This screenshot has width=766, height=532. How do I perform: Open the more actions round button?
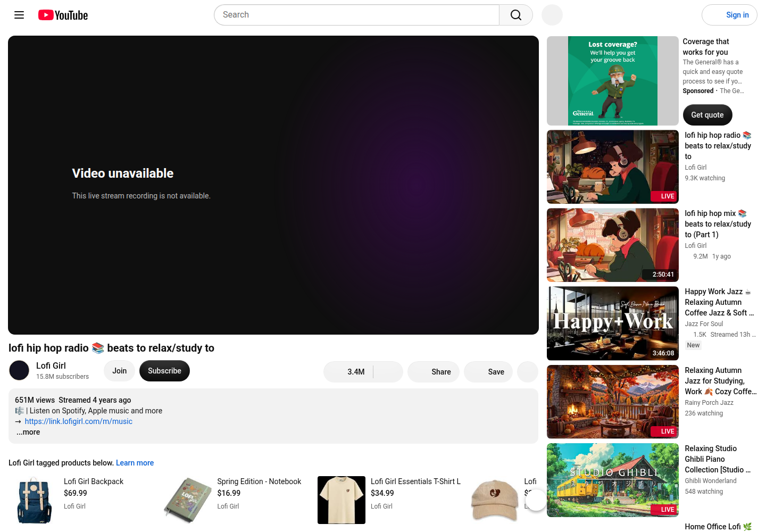click(528, 372)
